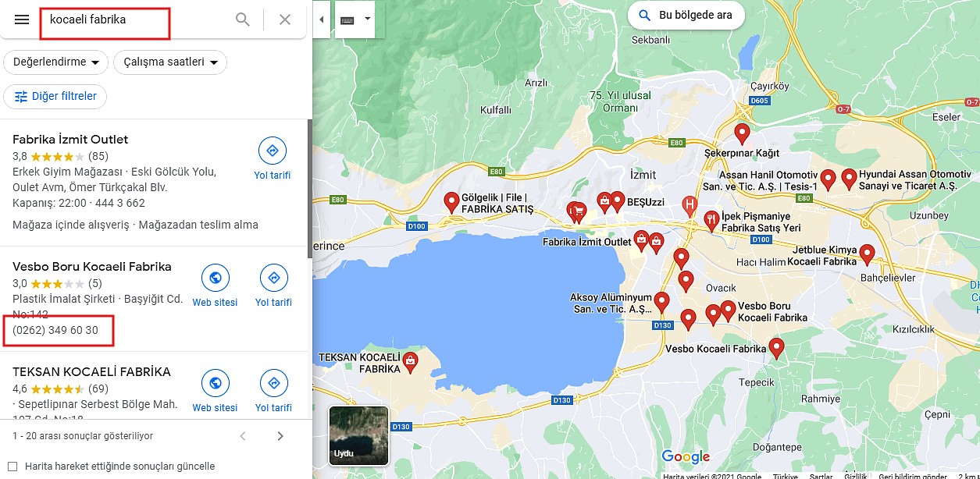Open keyboard input tools dropdown arrow
This screenshot has width=980, height=479.
[368, 19]
